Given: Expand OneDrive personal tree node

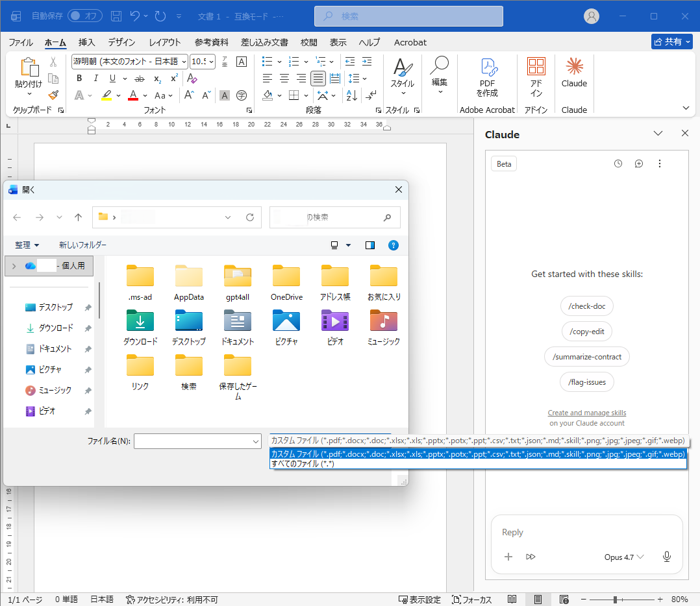Looking at the screenshot, I should click(x=14, y=266).
